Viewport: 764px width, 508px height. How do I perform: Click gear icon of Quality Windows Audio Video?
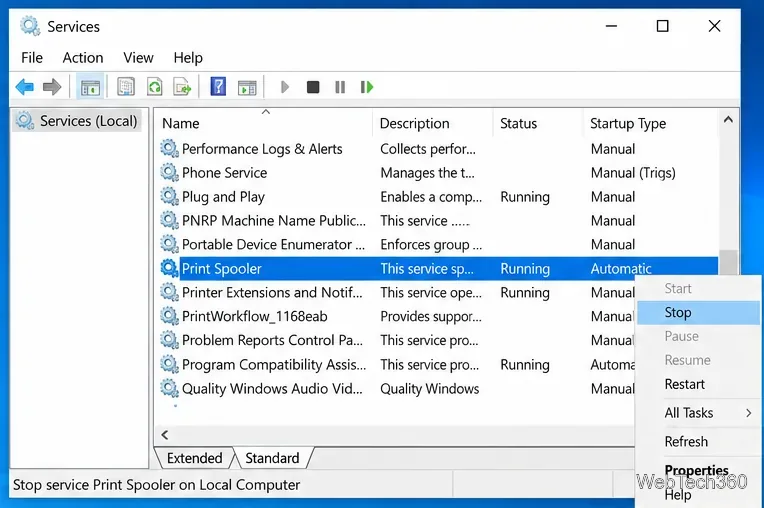click(x=169, y=388)
